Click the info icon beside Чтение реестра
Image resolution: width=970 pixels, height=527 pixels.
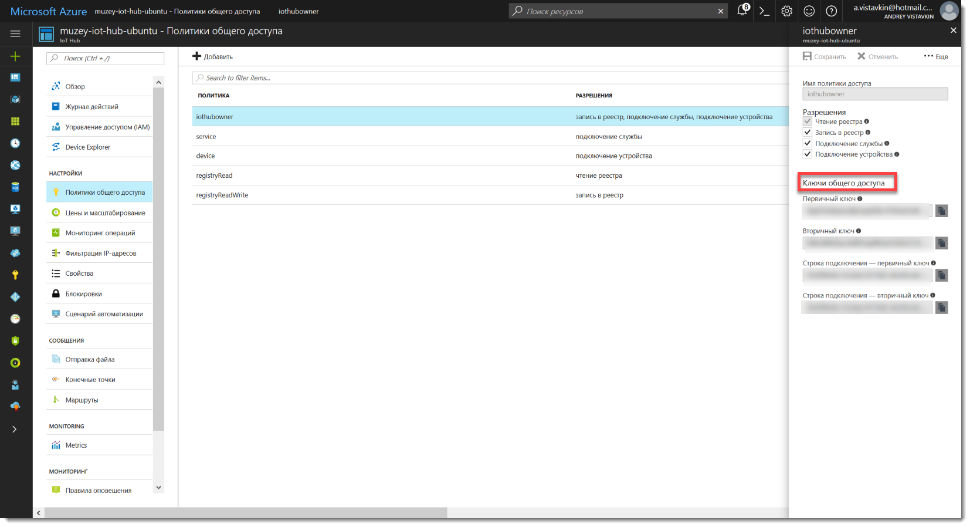(867, 122)
